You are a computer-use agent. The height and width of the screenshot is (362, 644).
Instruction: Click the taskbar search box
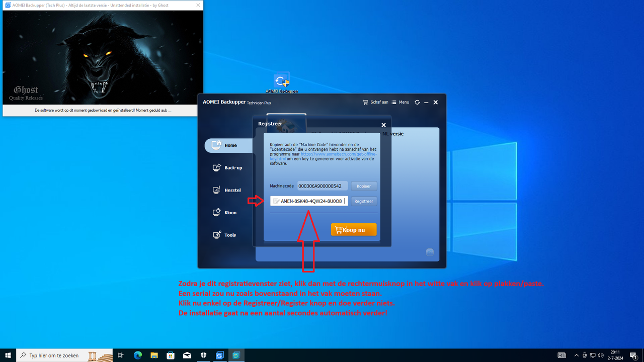[64, 355]
